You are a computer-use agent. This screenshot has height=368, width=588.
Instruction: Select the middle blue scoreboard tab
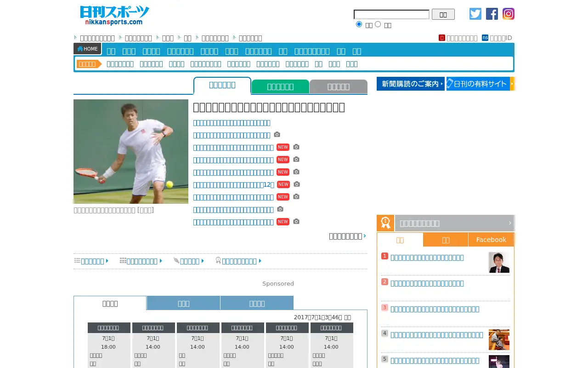click(183, 303)
